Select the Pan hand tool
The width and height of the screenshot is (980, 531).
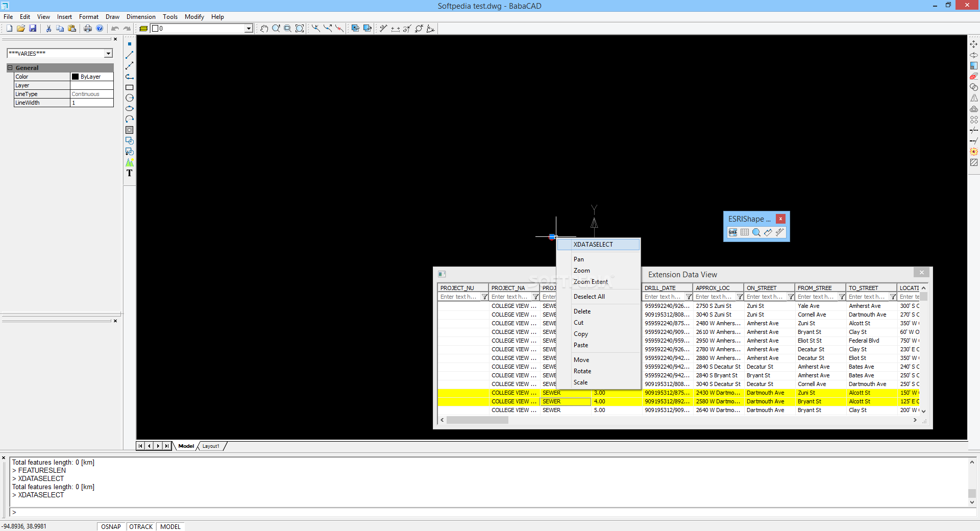click(264, 29)
